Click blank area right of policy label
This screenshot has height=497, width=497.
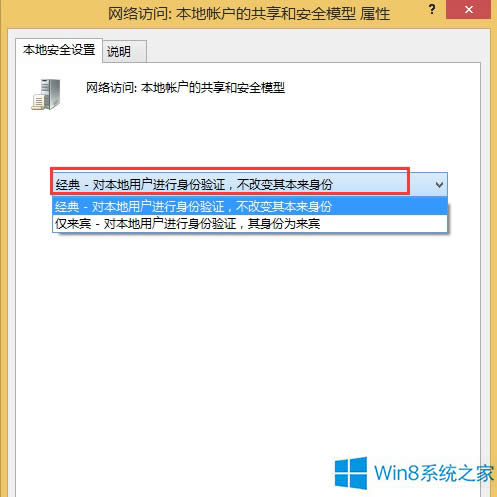pos(380,88)
